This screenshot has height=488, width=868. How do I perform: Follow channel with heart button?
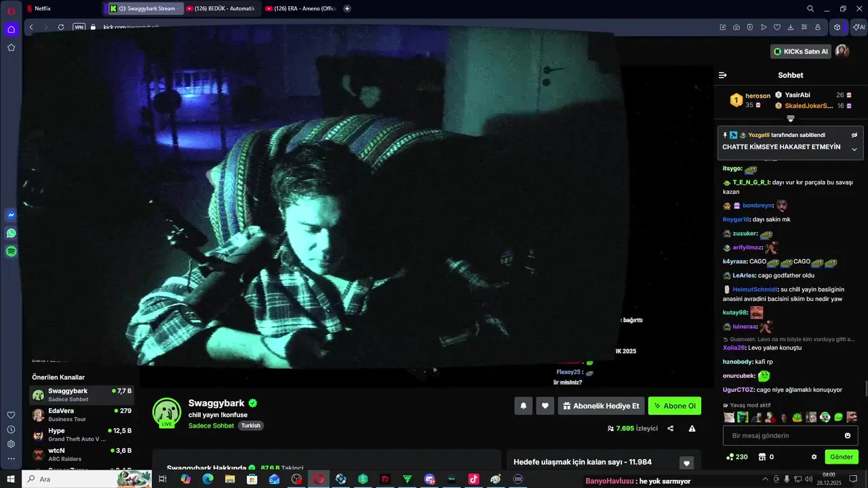coord(545,406)
